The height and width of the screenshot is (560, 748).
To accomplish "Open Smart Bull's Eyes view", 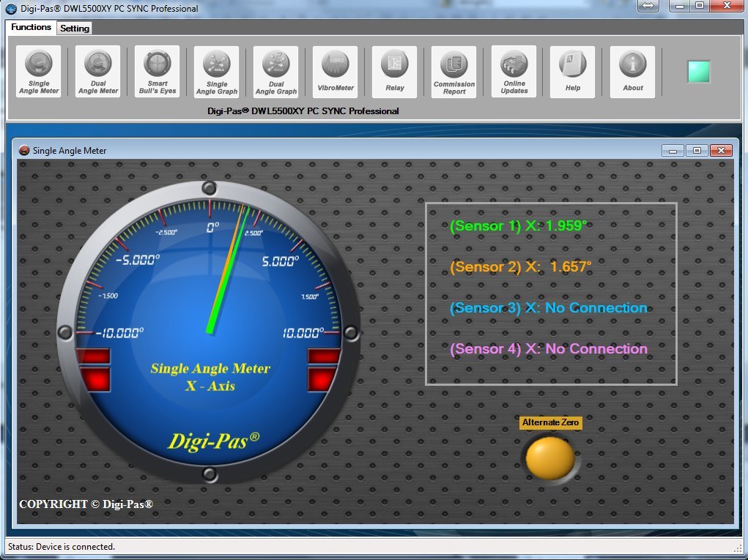I will pyautogui.click(x=158, y=72).
